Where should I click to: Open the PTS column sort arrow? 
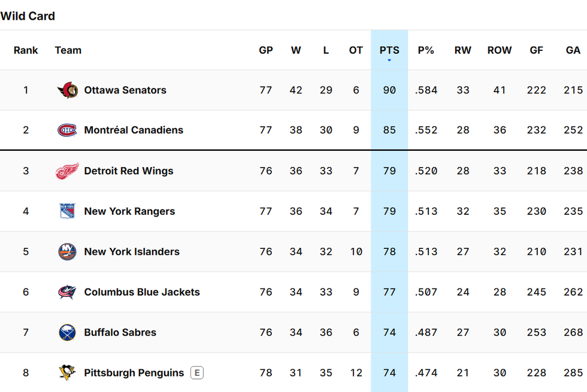(389, 59)
